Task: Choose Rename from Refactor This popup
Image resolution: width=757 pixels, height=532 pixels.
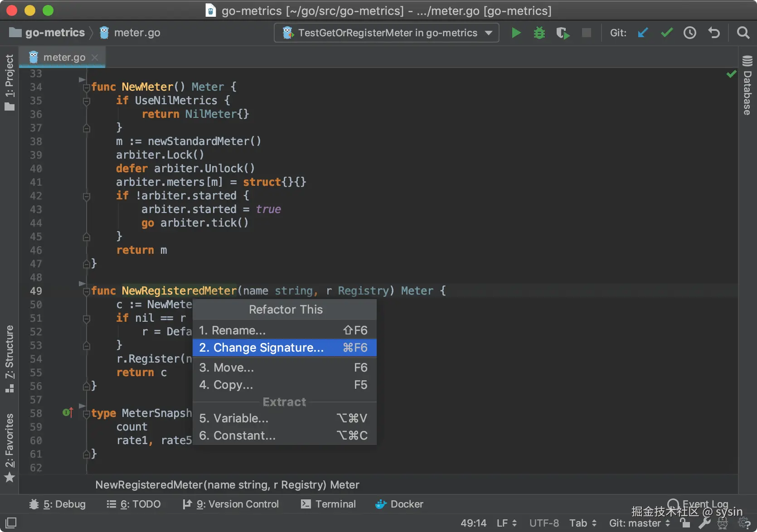Action: (x=284, y=330)
